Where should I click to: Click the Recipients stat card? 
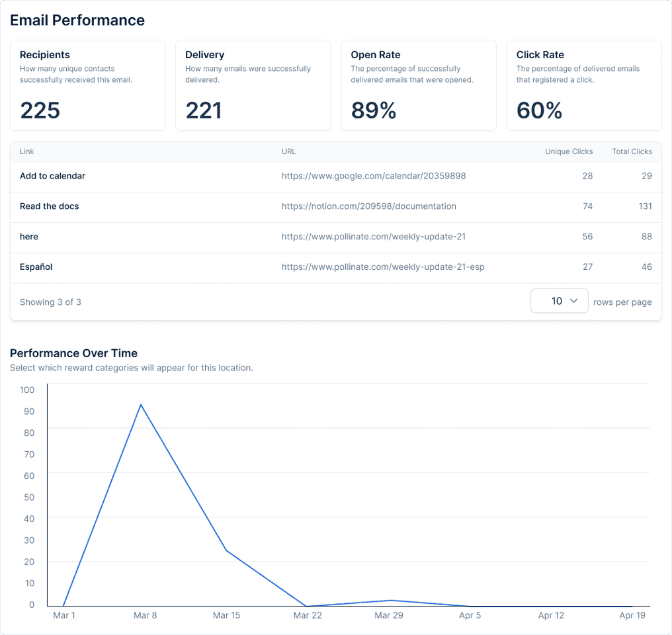point(87,85)
